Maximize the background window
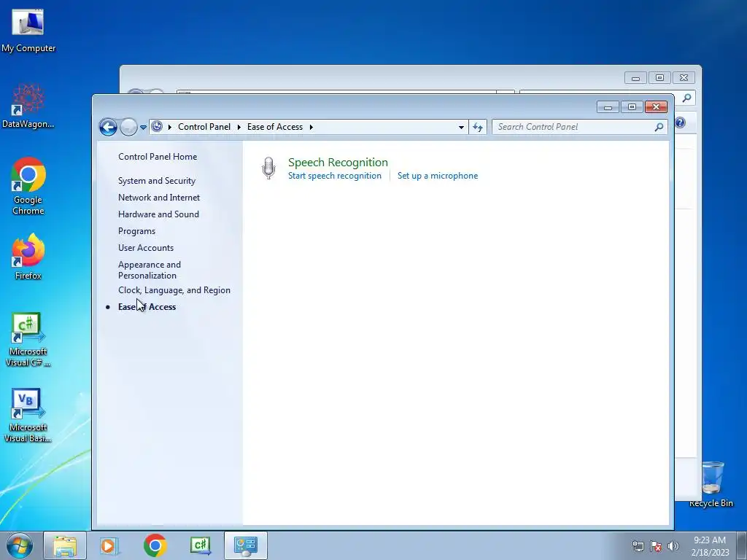 pos(659,77)
